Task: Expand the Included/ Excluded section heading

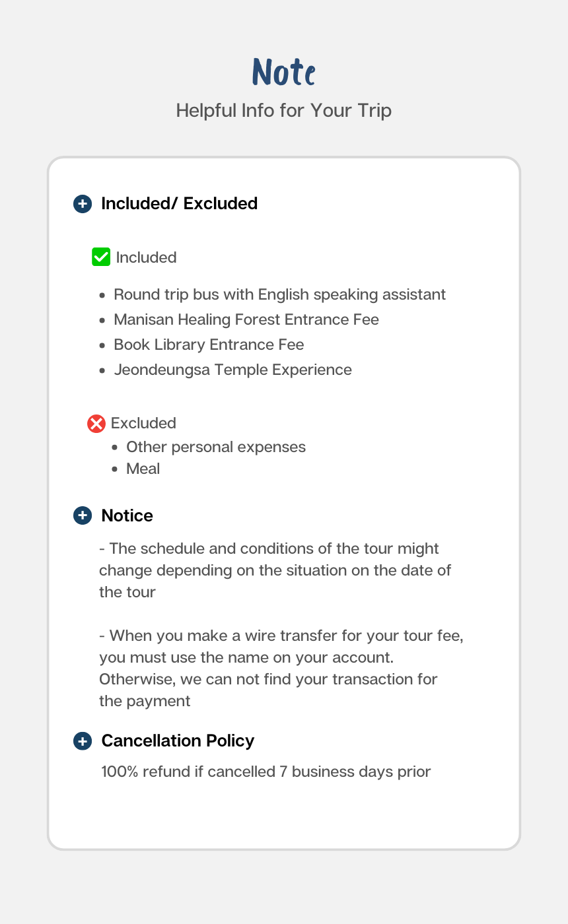Action: pyautogui.click(x=179, y=204)
